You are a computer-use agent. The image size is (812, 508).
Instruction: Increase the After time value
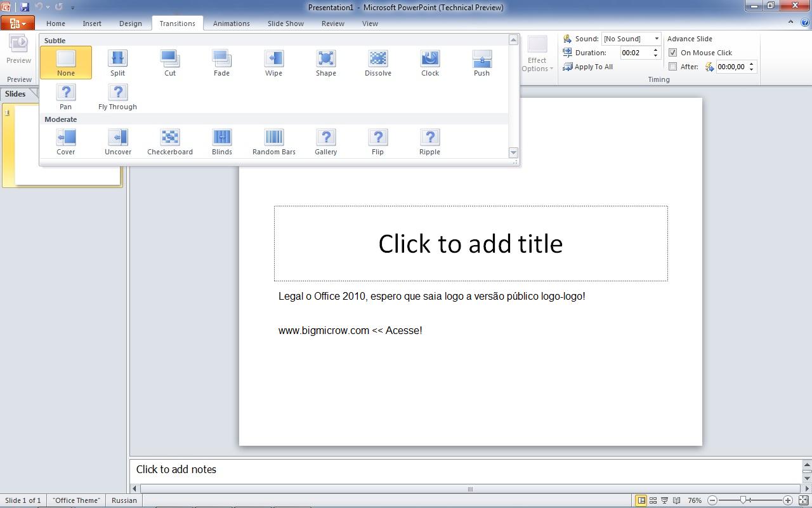(x=752, y=63)
